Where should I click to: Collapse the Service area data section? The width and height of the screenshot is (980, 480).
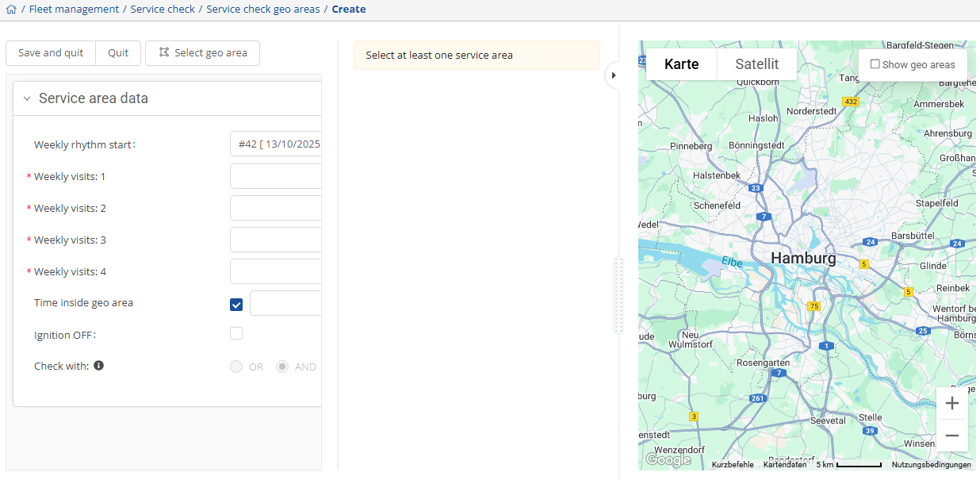coord(27,99)
